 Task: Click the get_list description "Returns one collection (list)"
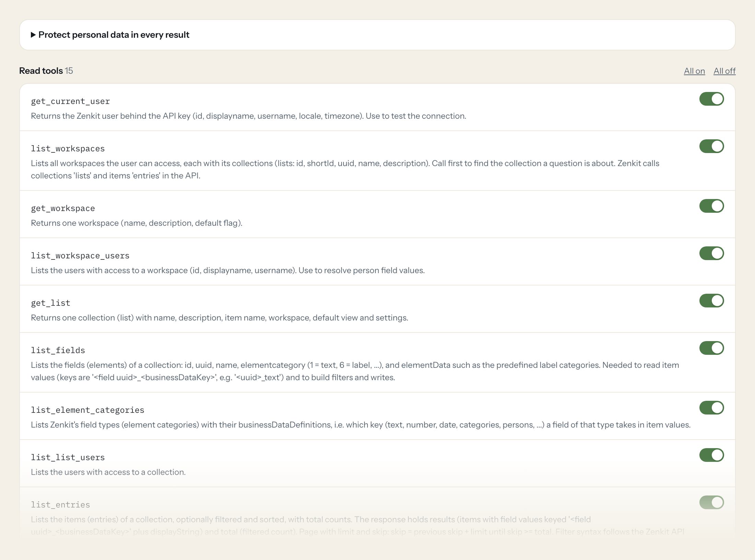[x=219, y=318]
